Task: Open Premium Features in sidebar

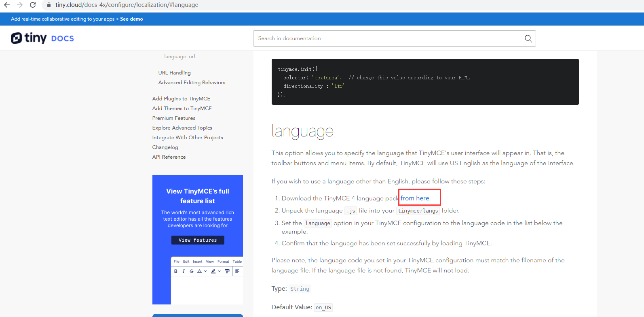Action: pos(174,118)
